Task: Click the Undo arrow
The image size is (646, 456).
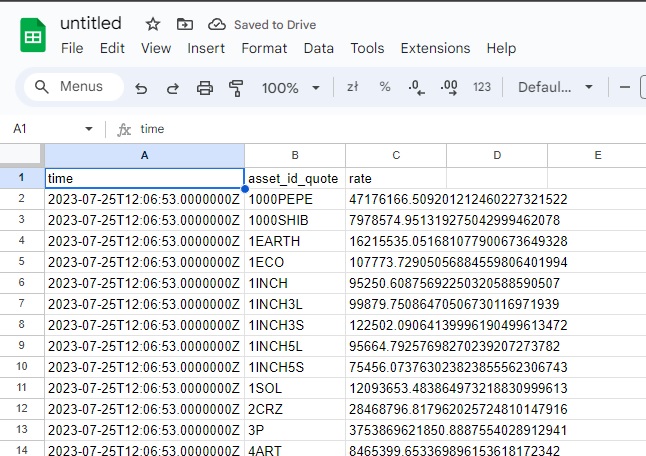Action: pos(141,88)
